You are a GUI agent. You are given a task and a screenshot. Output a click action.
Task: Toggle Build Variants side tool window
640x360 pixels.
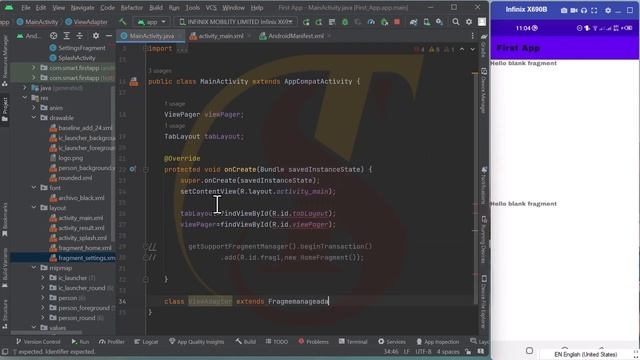coord(5,267)
